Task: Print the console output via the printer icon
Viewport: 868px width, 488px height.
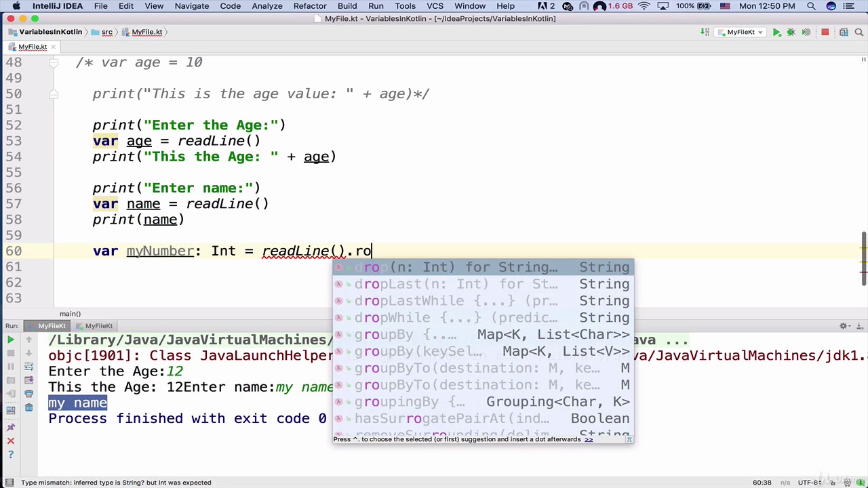Action: 29,394
